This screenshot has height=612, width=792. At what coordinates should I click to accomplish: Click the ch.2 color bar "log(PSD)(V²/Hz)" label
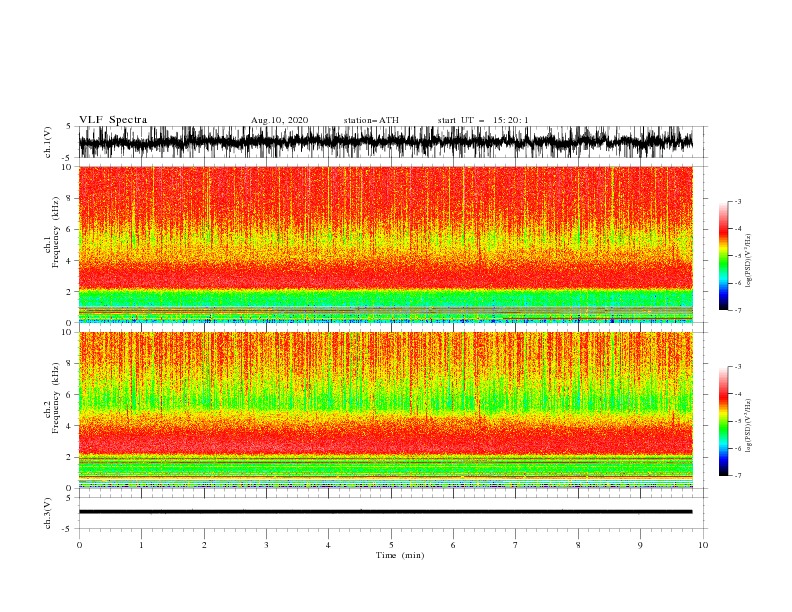pyautogui.click(x=749, y=426)
